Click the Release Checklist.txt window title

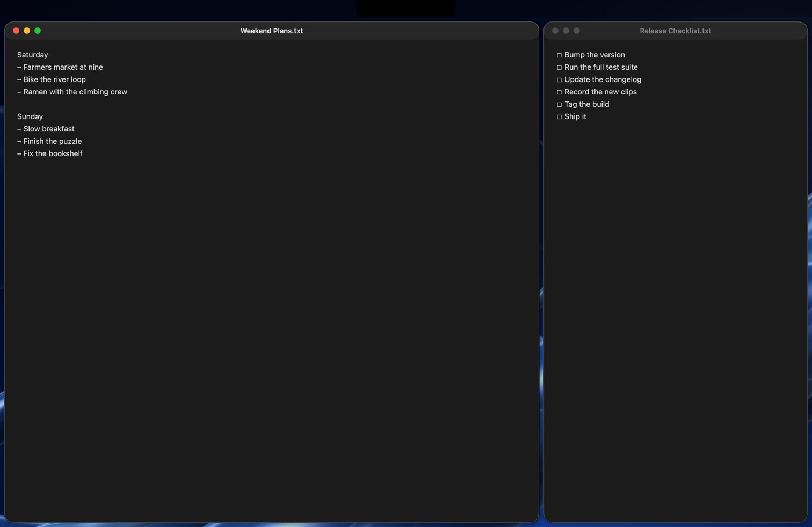676,31
